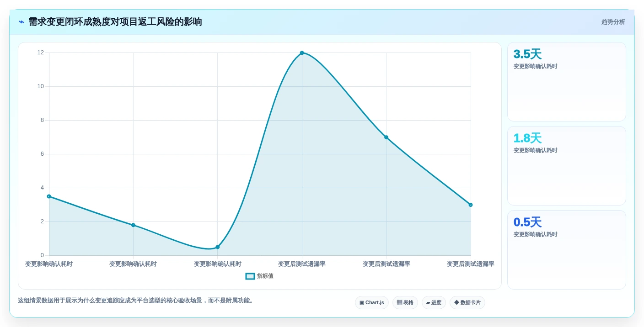Click the 指标值 legend color box

(x=250, y=276)
